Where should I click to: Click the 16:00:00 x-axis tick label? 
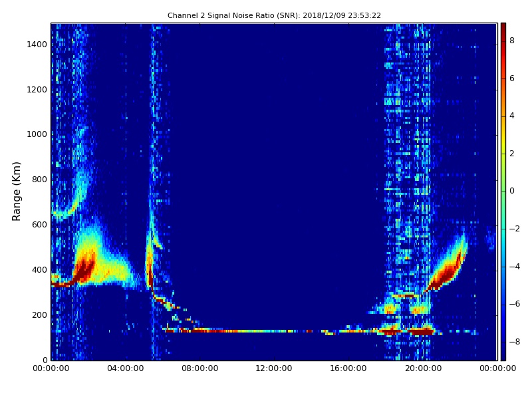348,368
